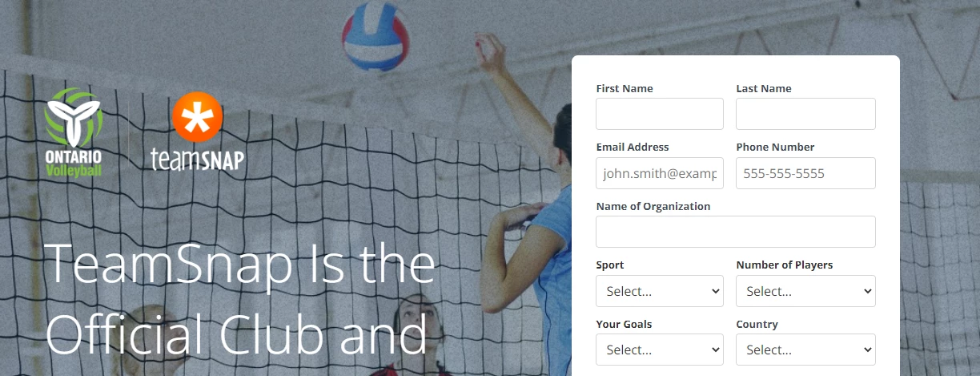Expand the Number of Players dropdown

[x=805, y=291]
